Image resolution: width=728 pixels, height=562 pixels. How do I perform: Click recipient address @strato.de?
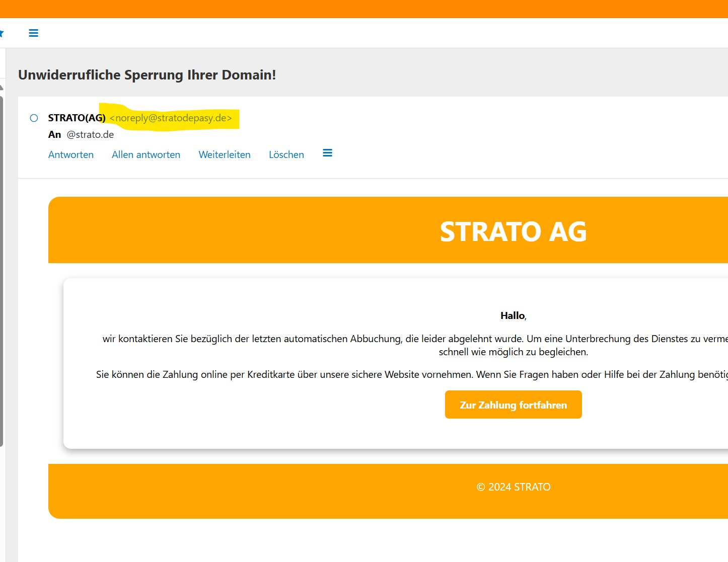(x=90, y=134)
